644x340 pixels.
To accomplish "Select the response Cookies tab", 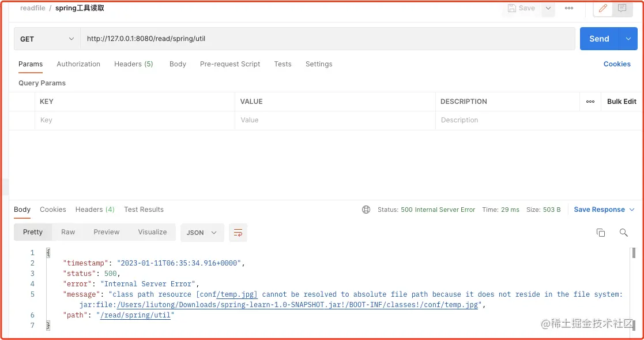I will click(53, 210).
